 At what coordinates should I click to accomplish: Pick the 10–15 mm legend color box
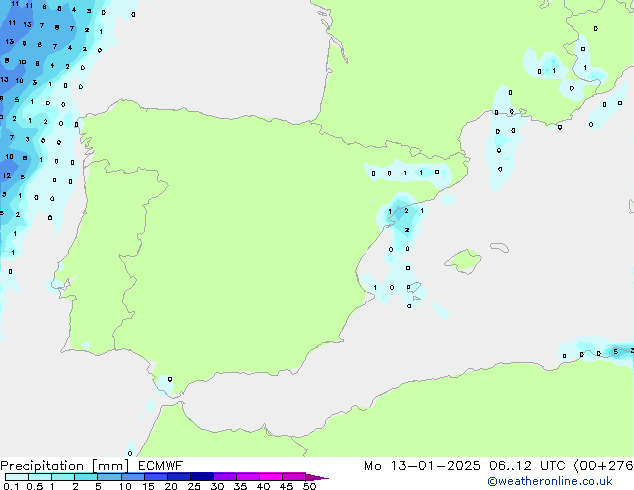point(133,477)
